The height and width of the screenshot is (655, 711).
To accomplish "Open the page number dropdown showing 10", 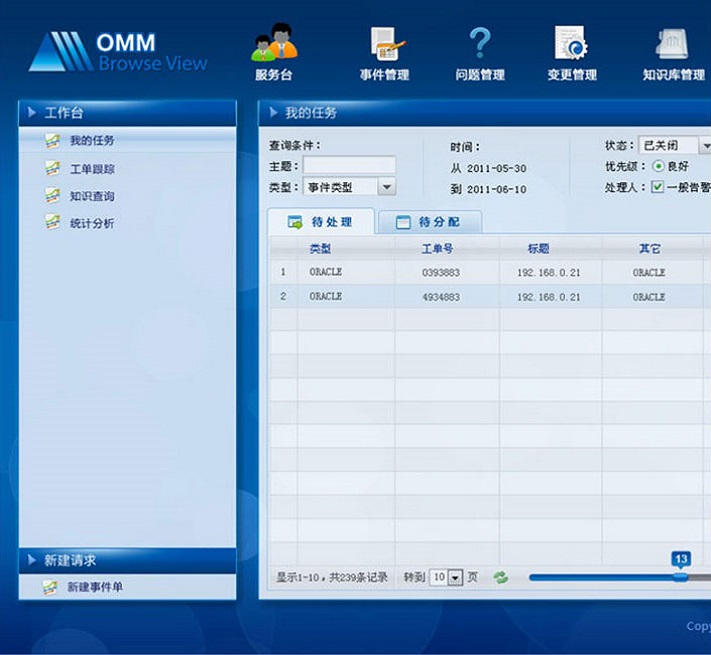I will click(x=455, y=578).
